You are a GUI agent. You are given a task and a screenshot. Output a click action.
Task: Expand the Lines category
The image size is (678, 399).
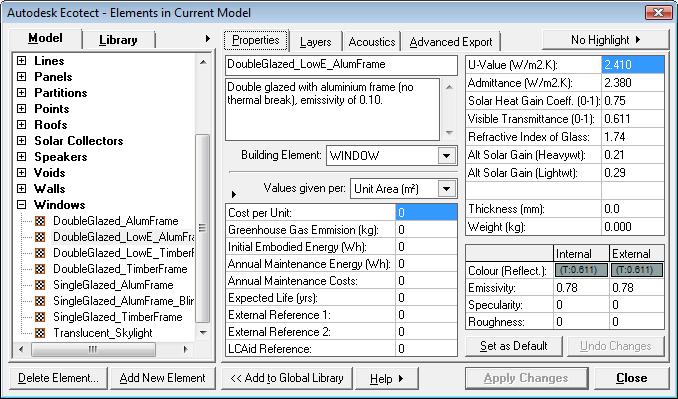(x=22, y=61)
